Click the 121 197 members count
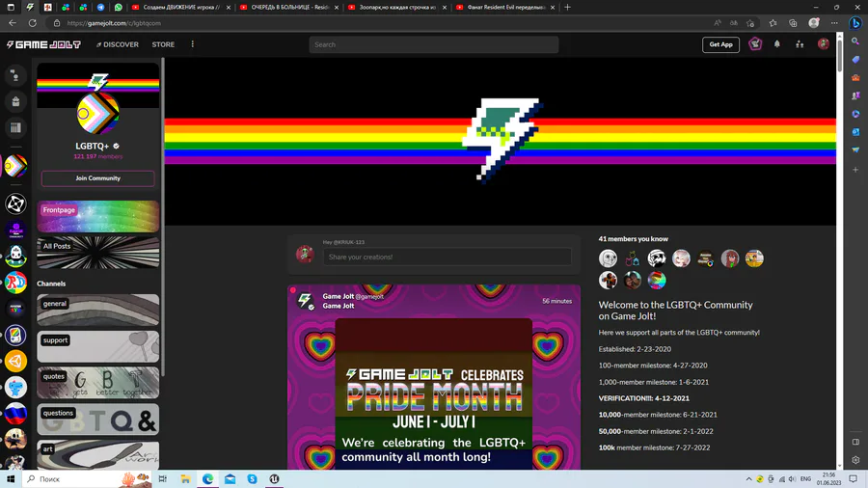This screenshot has width=868, height=488. [x=98, y=156]
